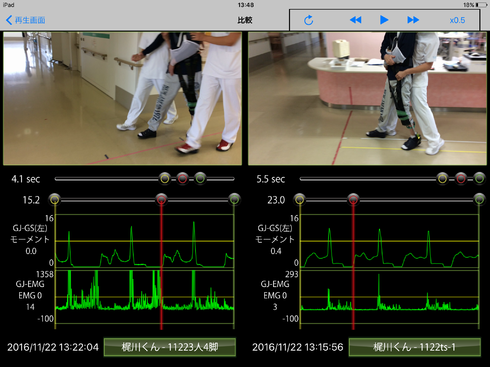Change playback speed x0.5
This screenshot has height=367, width=490.
click(x=457, y=20)
